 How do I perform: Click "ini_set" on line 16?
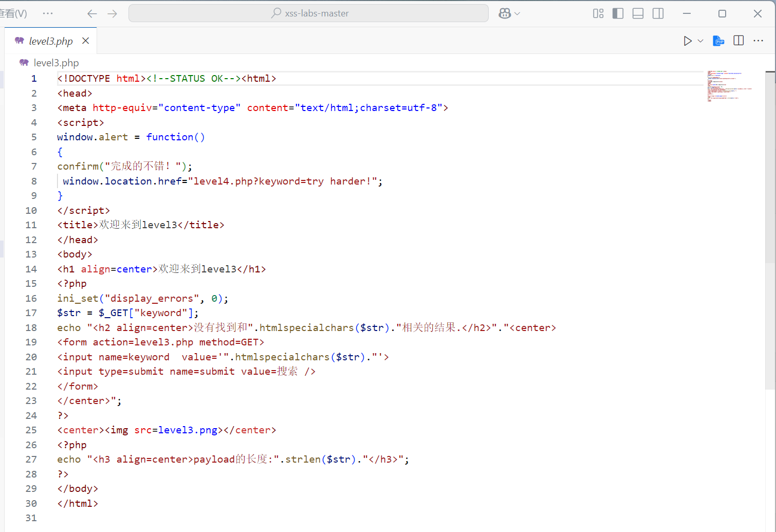(78, 298)
